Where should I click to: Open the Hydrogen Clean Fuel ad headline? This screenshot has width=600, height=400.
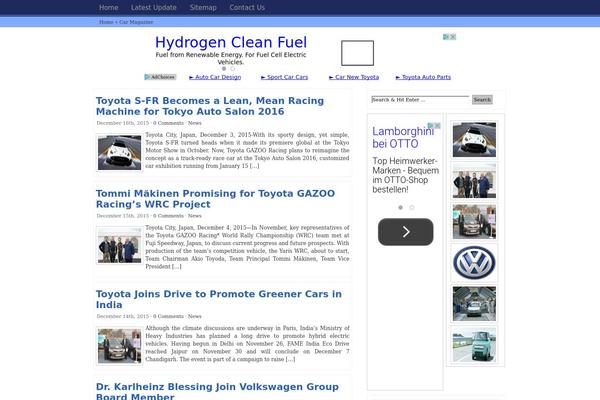coord(231,42)
